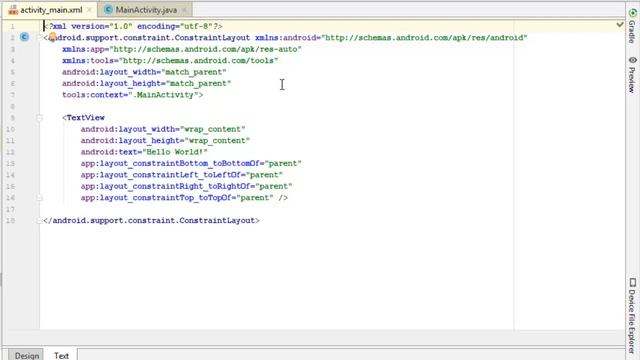
Task: Click android:layout_height="match_parent" text
Action: pyautogui.click(x=147, y=83)
